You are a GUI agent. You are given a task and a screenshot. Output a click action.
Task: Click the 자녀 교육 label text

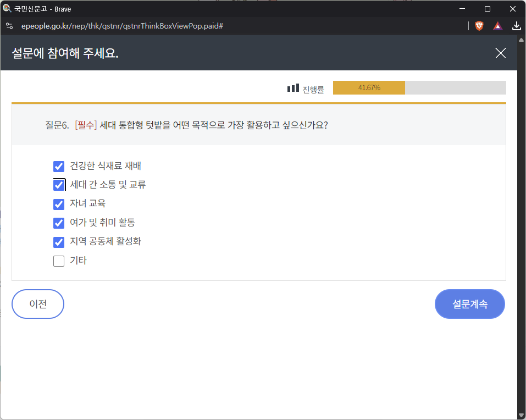87,203
